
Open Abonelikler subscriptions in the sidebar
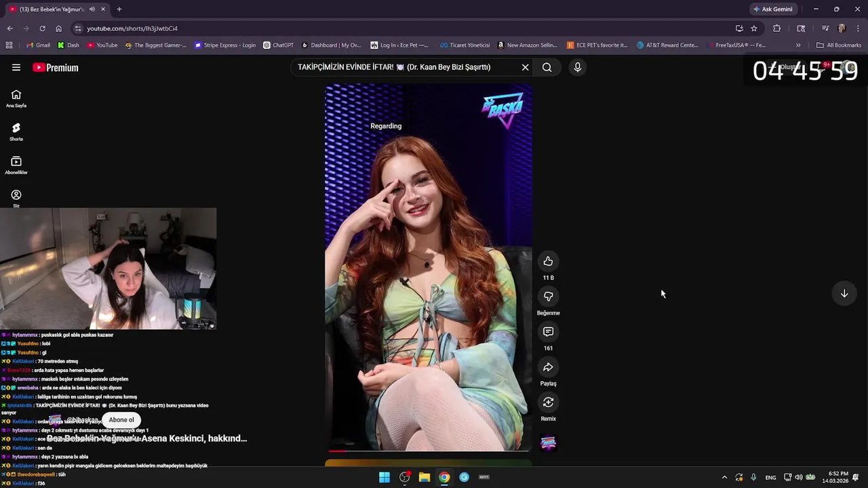click(16, 165)
